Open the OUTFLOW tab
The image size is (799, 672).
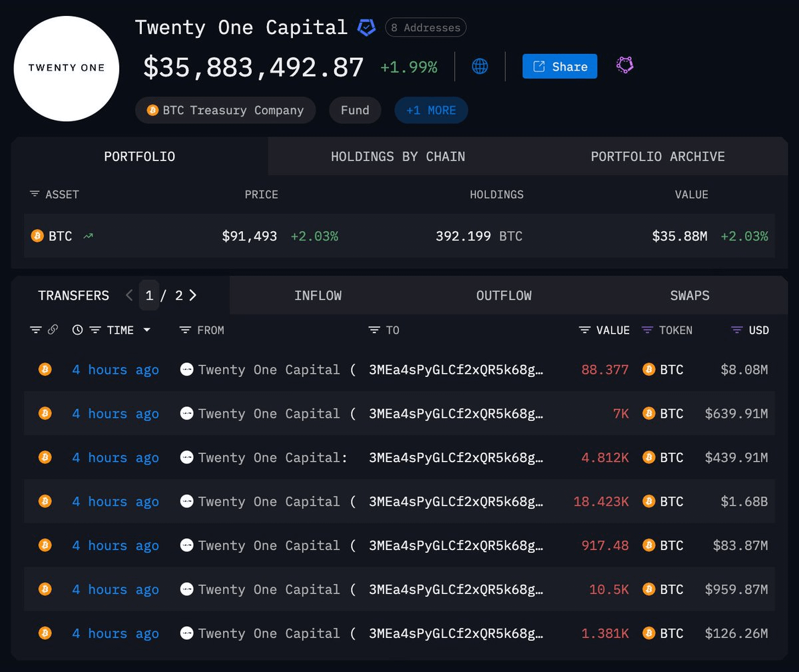(504, 295)
